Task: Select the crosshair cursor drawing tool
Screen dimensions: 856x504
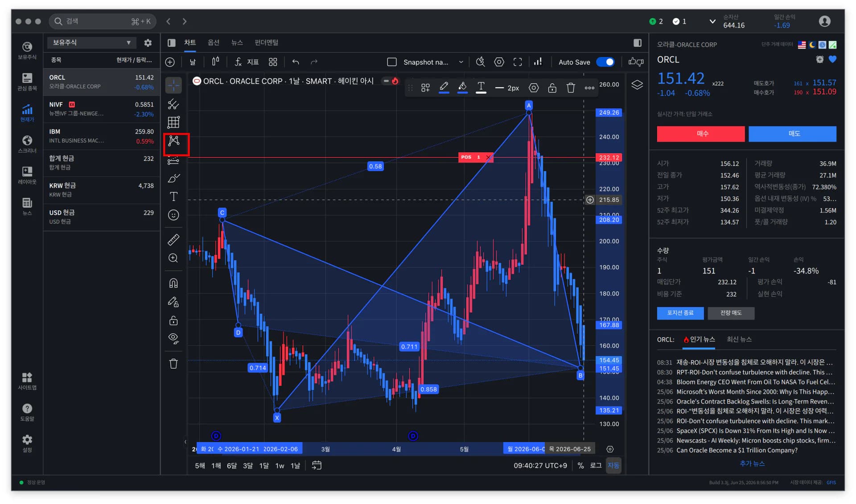Action: pyautogui.click(x=173, y=85)
